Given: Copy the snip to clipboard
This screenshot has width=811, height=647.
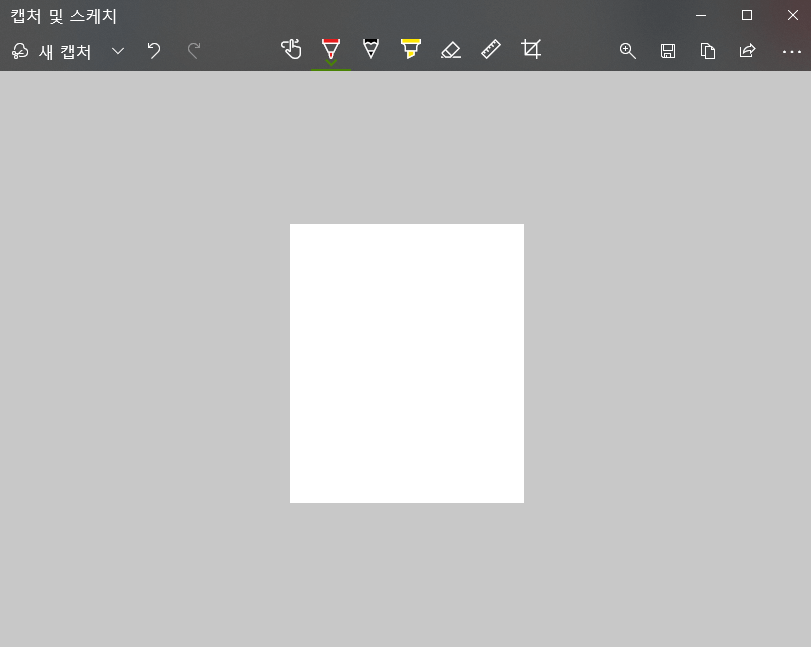Looking at the screenshot, I should coord(708,51).
